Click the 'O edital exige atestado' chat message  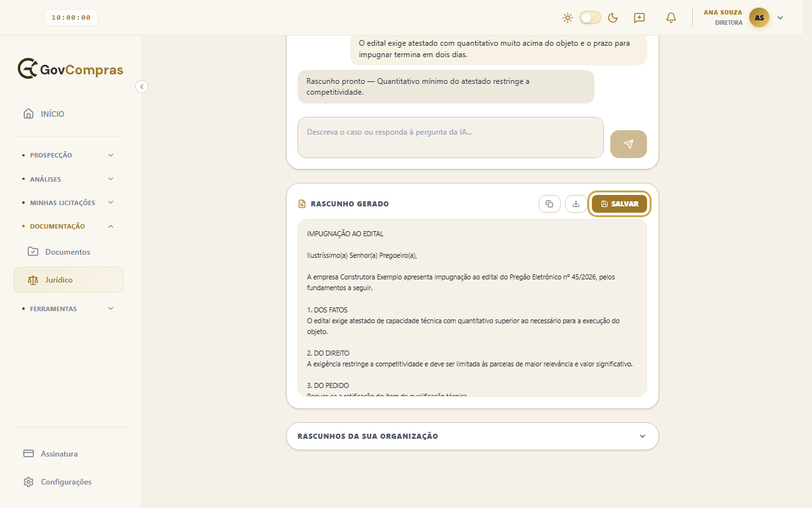(499, 49)
